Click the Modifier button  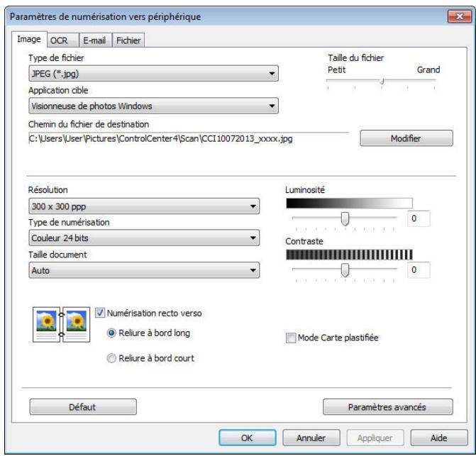[x=406, y=138]
